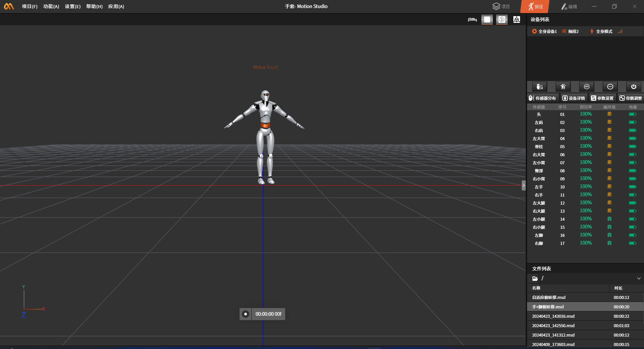Image resolution: width=644 pixels, height=349 pixels.
Task: Switch to the 编辑 mode button
Action: pyautogui.click(x=569, y=6)
